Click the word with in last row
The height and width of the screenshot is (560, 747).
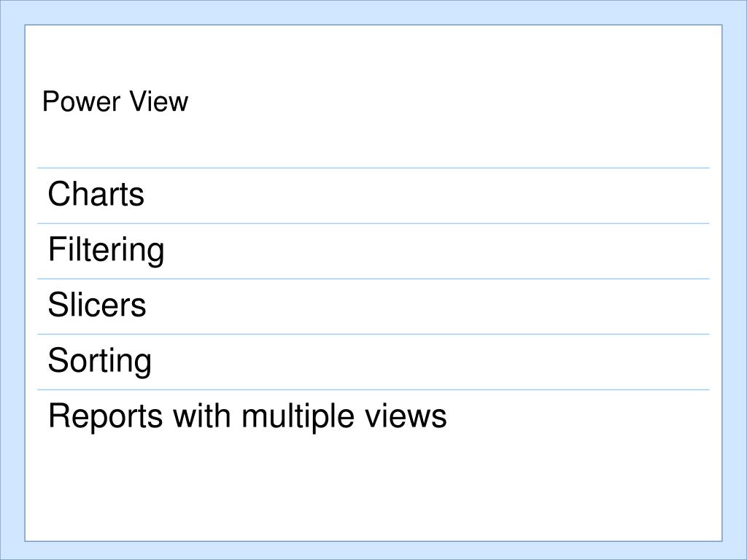pyautogui.click(x=203, y=416)
